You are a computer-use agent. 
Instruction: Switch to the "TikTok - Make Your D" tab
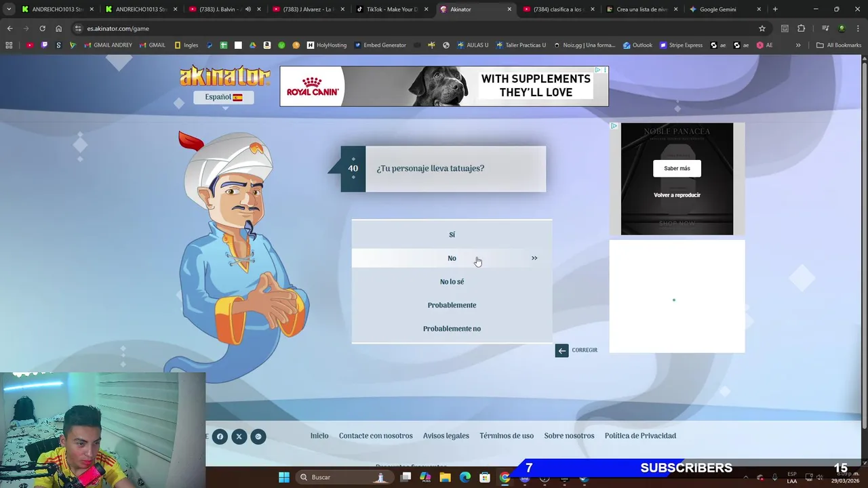[390, 9]
